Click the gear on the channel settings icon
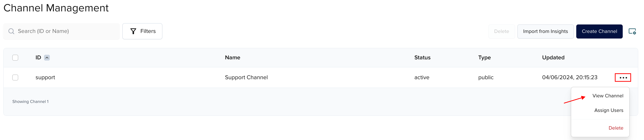Image resolution: width=644 pixels, height=140 pixels. point(635,33)
